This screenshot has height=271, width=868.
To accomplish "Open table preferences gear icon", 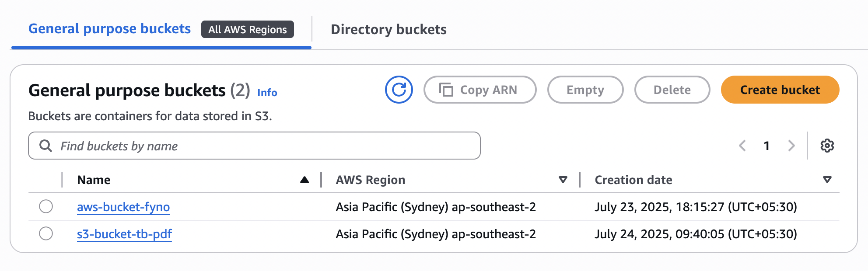I will point(827,146).
